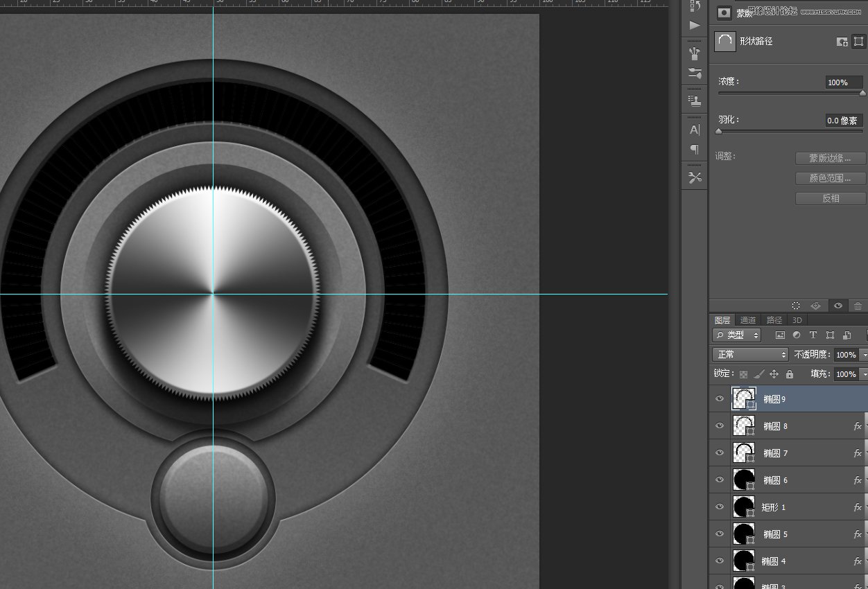This screenshot has height=589, width=868.
Task: Open the 类型 layer filter dropdown
Action: pyautogui.click(x=737, y=335)
